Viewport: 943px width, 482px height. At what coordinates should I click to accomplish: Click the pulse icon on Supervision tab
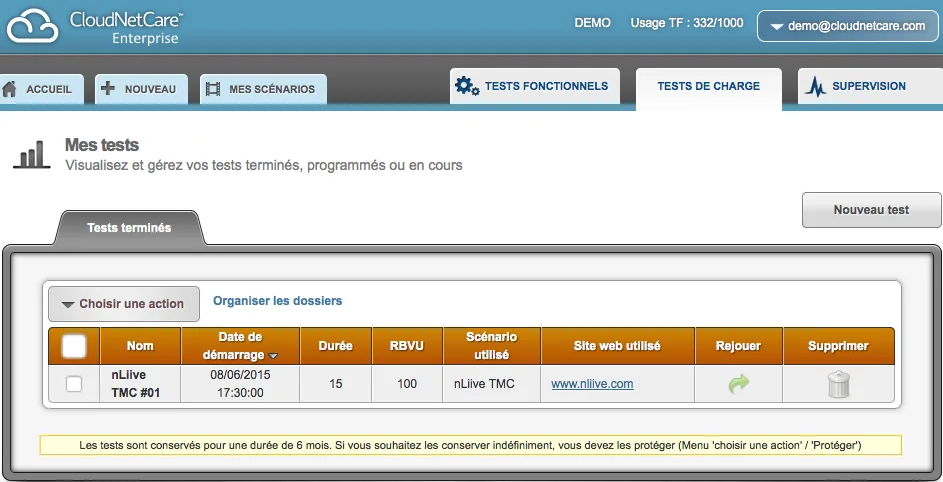click(x=816, y=87)
